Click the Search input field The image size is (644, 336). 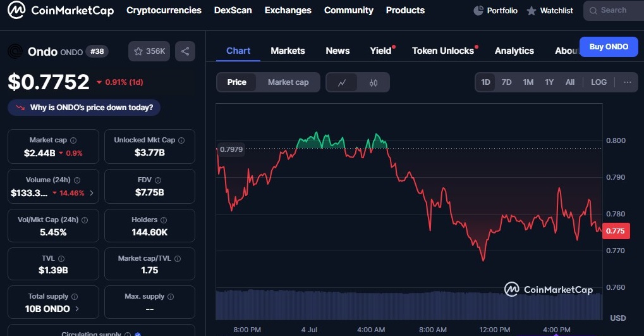[x=613, y=11]
